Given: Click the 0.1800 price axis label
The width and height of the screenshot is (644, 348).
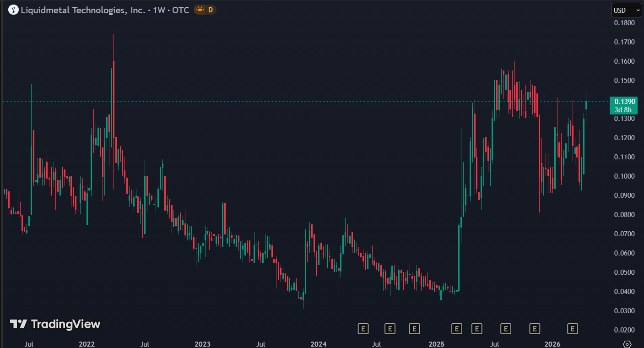Looking at the screenshot, I should pos(624,23).
